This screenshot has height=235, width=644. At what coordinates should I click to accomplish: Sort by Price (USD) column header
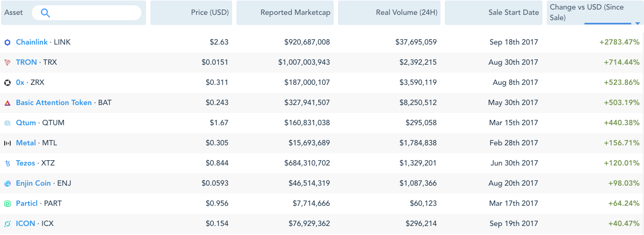pyautogui.click(x=191, y=13)
